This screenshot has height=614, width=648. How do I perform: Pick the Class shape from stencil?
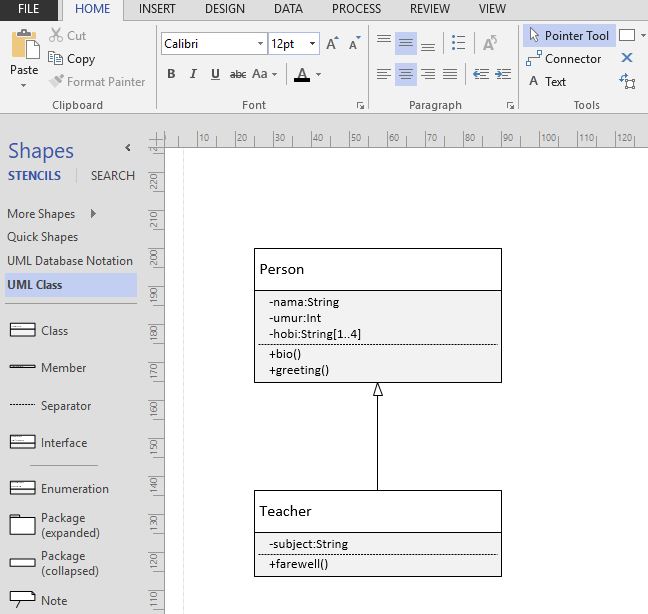tap(38, 331)
